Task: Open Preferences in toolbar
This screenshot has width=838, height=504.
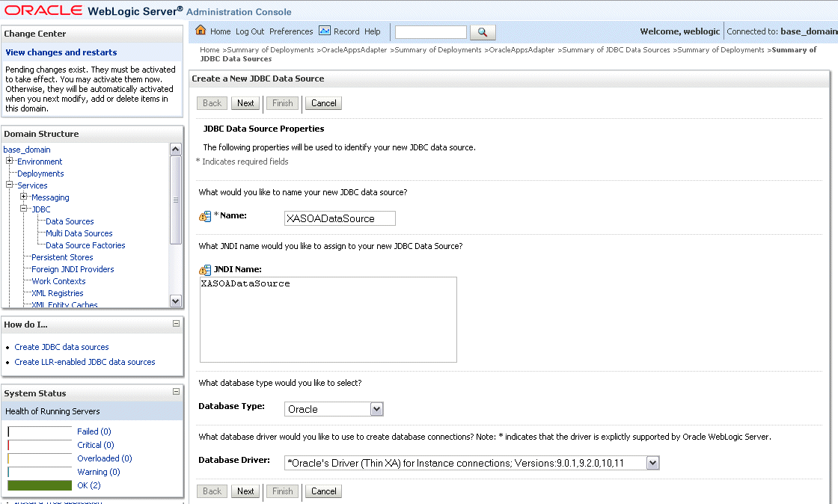Action: point(291,31)
